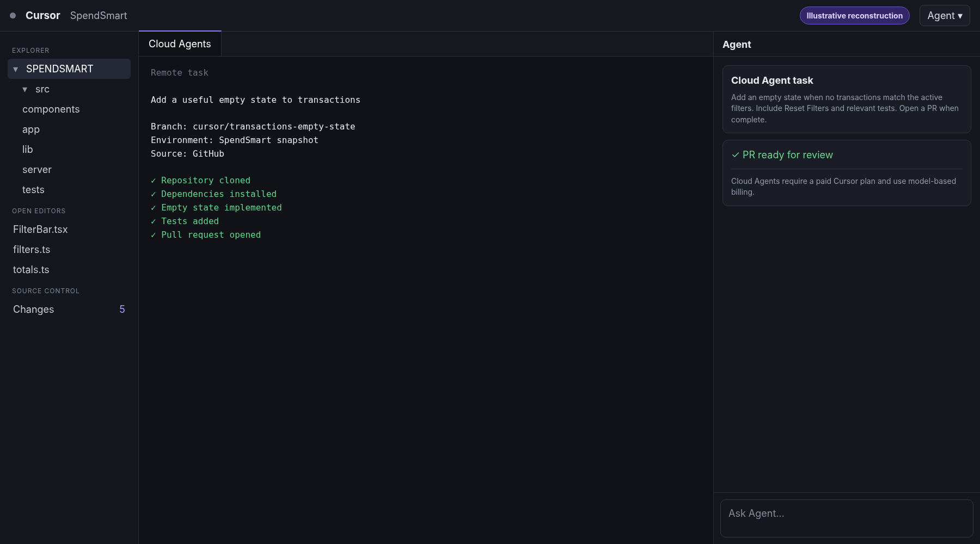This screenshot has width=980, height=544.
Task: Click the OPEN EDITORS section header
Action: 39,211
